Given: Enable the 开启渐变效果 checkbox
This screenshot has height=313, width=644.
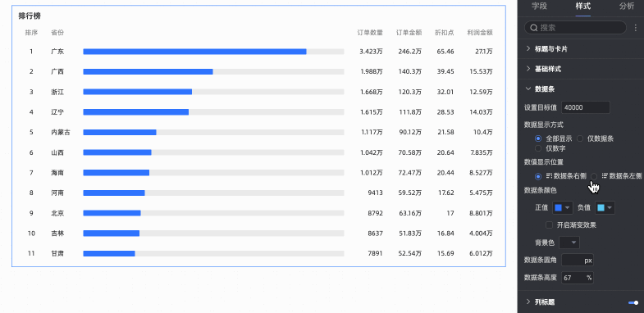Looking at the screenshot, I should [549, 225].
